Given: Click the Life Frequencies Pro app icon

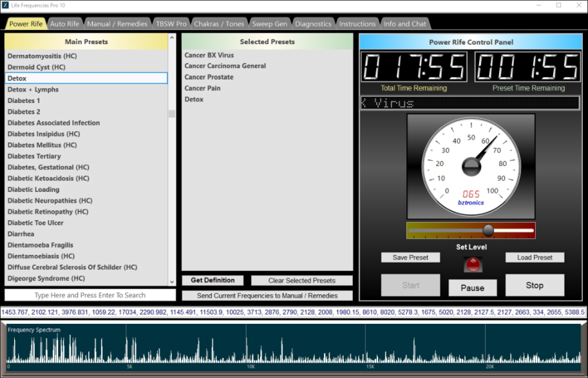Looking at the screenshot, I should pyautogui.click(x=5, y=5).
